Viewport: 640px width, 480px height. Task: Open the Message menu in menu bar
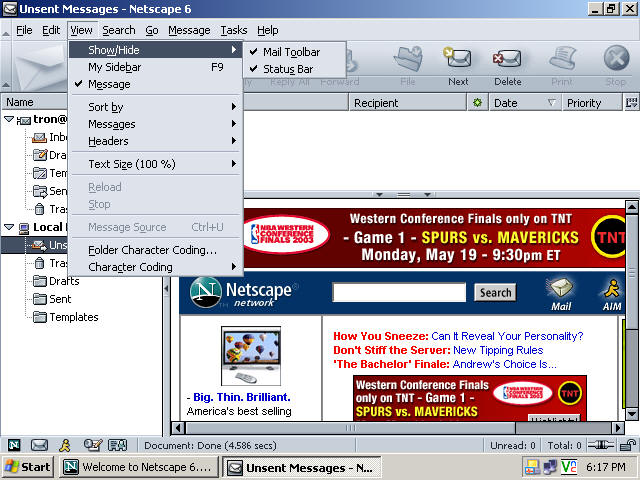coord(189,30)
